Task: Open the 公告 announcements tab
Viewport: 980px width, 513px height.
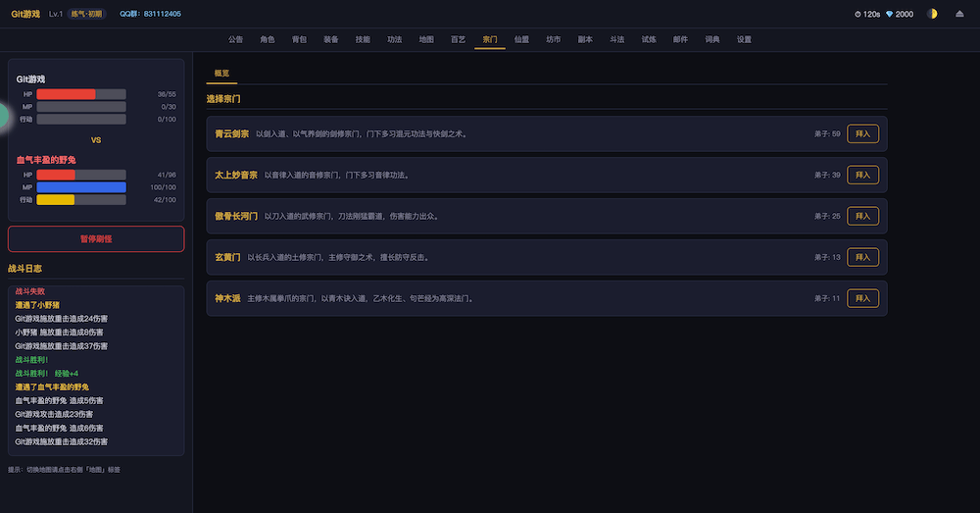Action: (235, 39)
